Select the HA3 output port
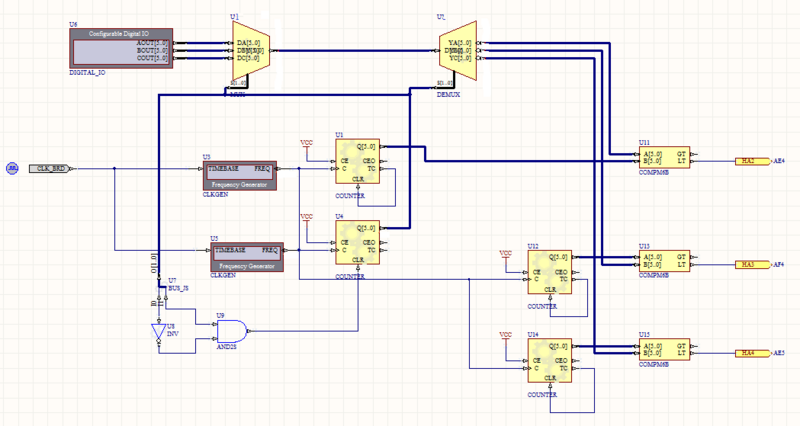This screenshot has width=800, height=426. tap(748, 264)
